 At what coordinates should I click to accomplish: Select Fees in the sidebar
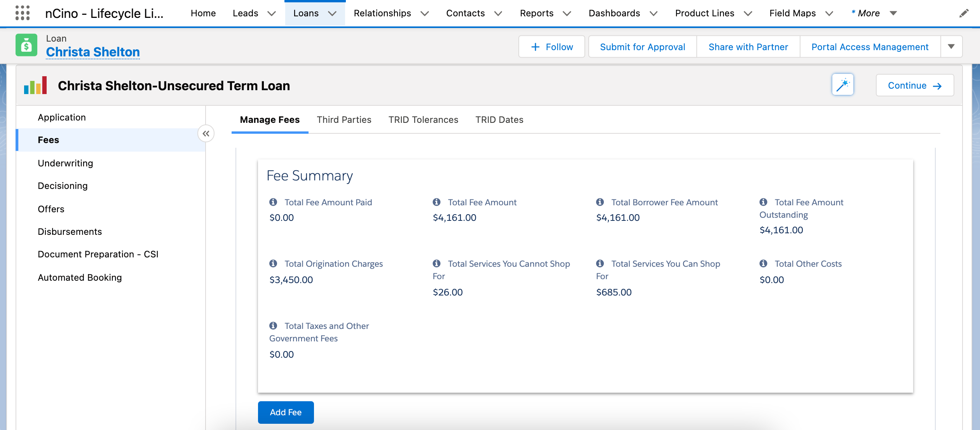tap(110, 140)
